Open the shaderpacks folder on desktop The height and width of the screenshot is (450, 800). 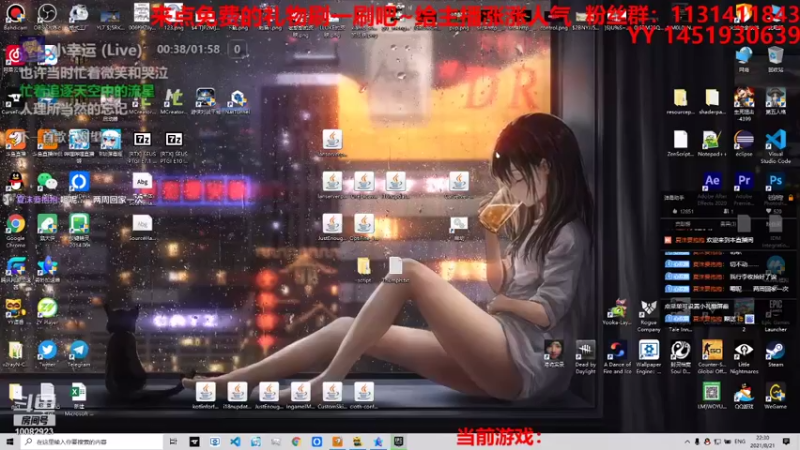(712, 101)
